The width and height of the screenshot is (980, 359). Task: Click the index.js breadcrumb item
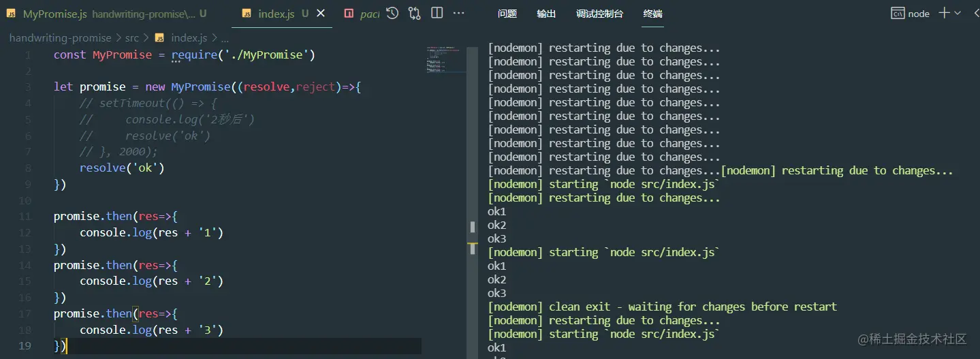tap(189, 38)
